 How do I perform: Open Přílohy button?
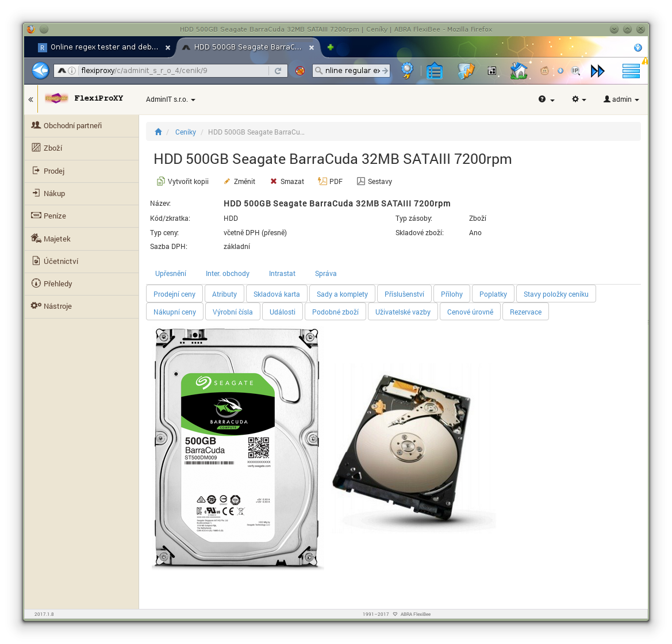[452, 294]
